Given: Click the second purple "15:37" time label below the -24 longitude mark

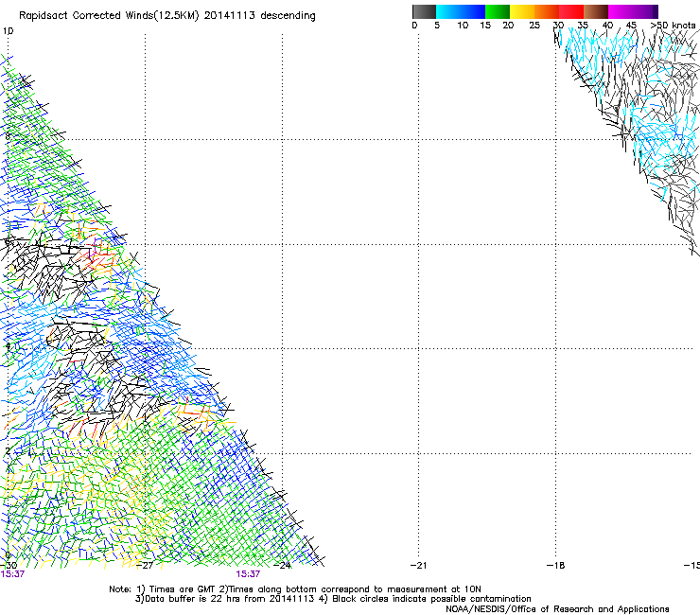Looking at the screenshot, I should click(x=248, y=574).
